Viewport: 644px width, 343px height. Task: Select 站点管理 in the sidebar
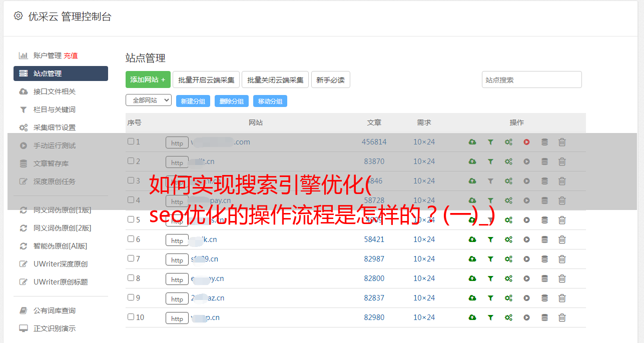61,73
